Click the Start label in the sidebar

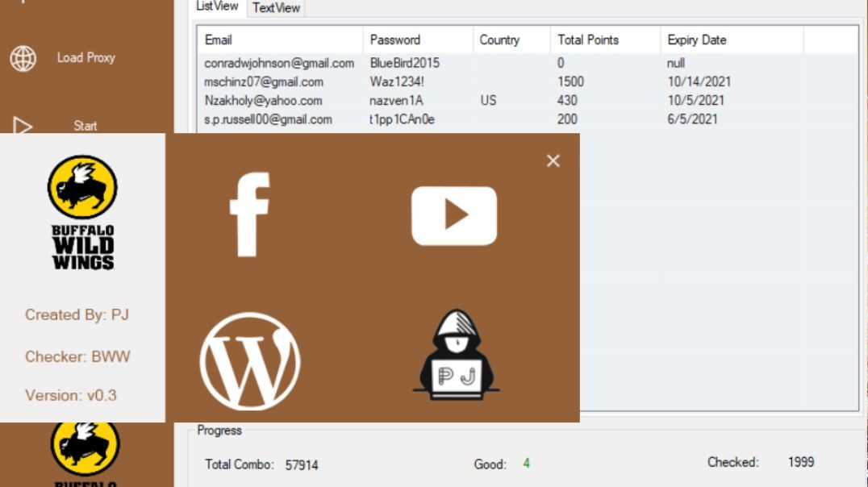click(x=86, y=126)
